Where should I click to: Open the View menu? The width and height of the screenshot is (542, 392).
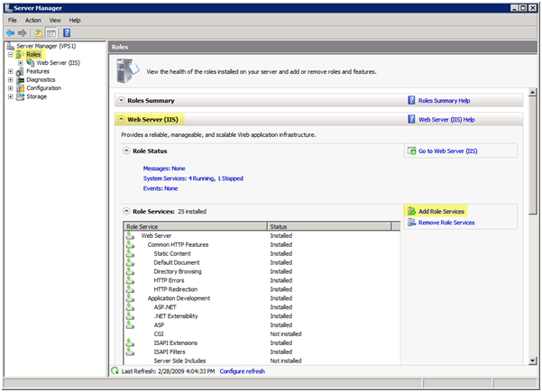pos(55,20)
